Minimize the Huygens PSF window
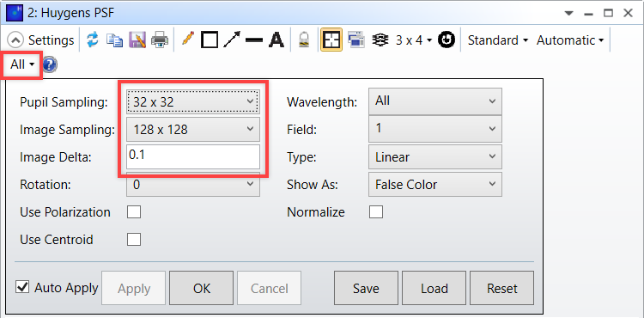The width and height of the screenshot is (644, 318). coord(588,14)
